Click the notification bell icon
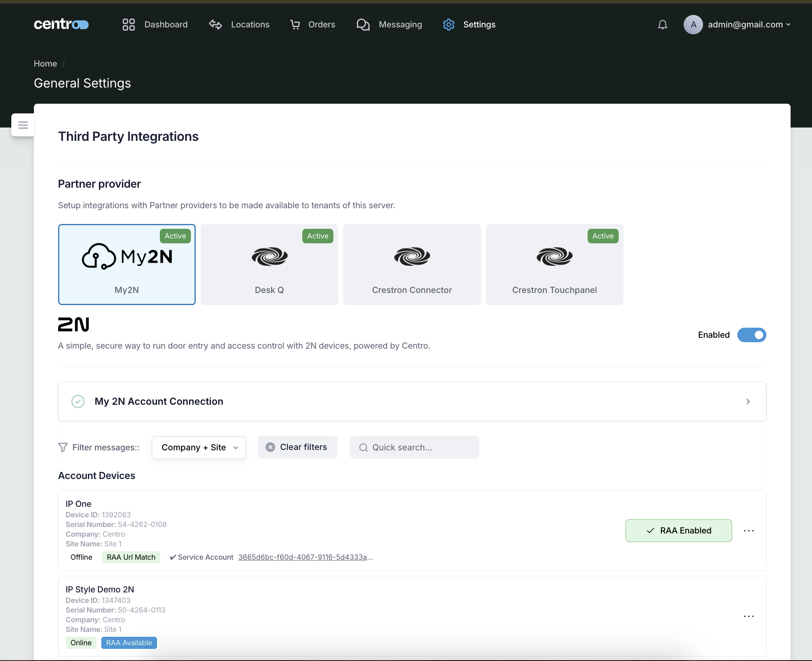The image size is (812, 661). (x=662, y=25)
